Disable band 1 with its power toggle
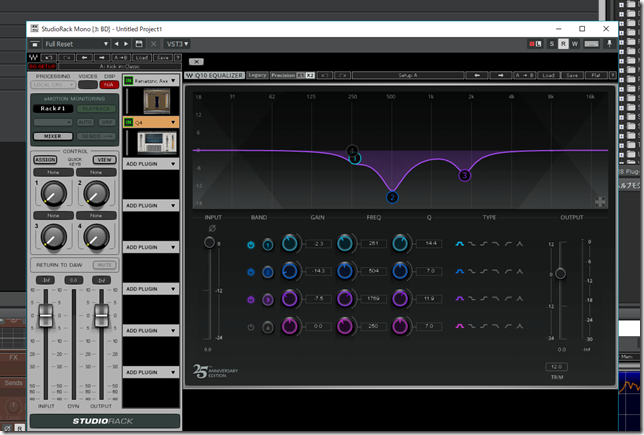 250,244
